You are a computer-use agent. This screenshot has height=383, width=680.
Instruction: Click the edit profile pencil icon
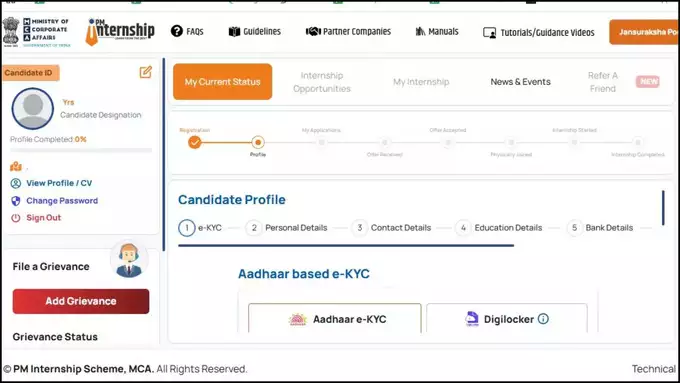(x=146, y=72)
